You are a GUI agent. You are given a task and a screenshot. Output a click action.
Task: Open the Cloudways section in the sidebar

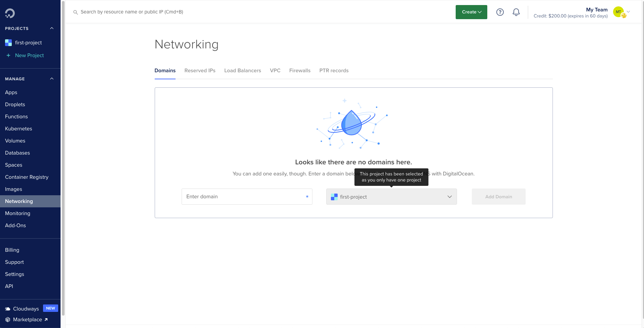click(x=26, y=309)
